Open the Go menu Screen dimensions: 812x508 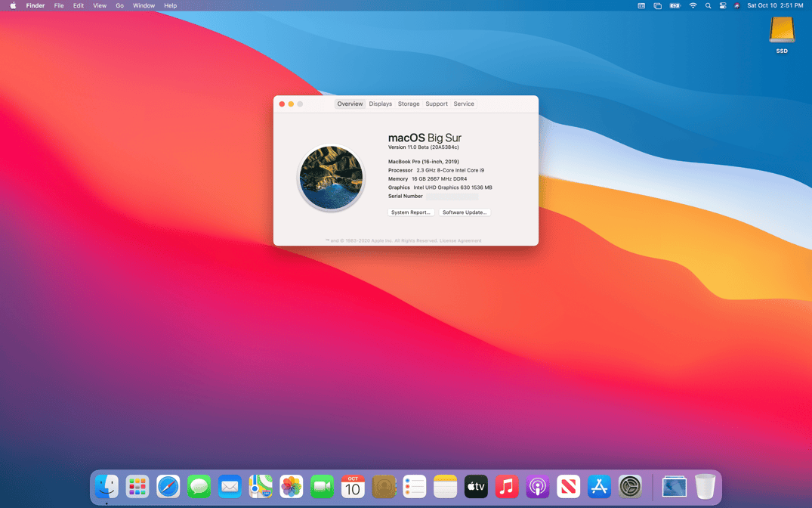point(119,6)
